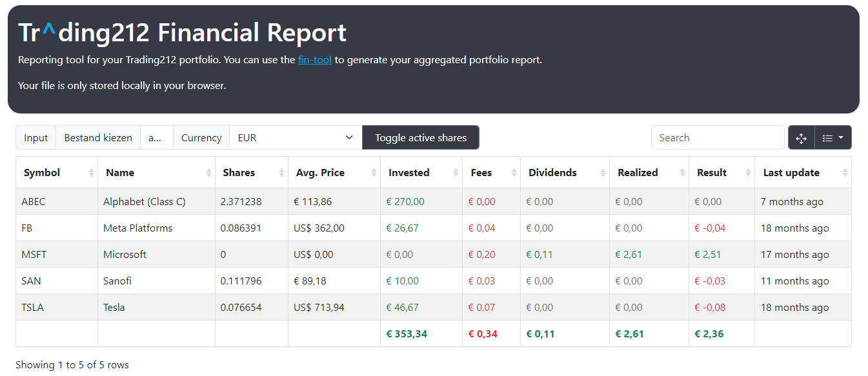The image size is (868, 376).
Task: Select the SAN symbol cell
Action: pos(57,281)
